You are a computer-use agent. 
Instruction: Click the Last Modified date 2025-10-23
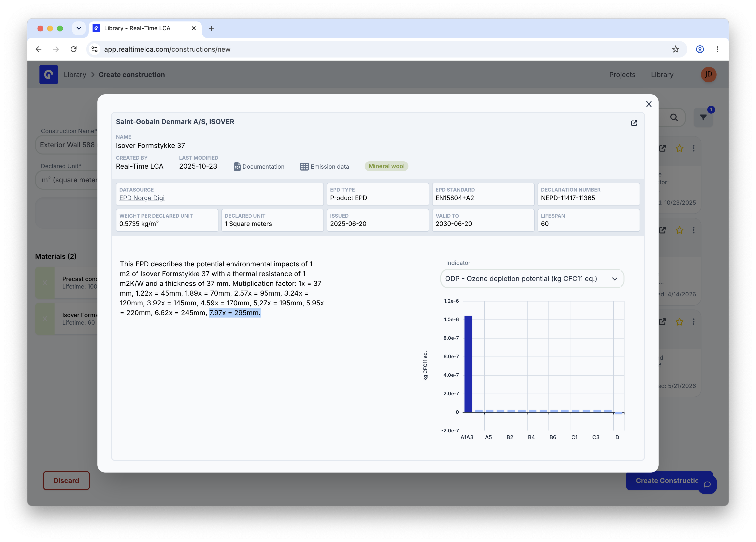pos(198,166)
